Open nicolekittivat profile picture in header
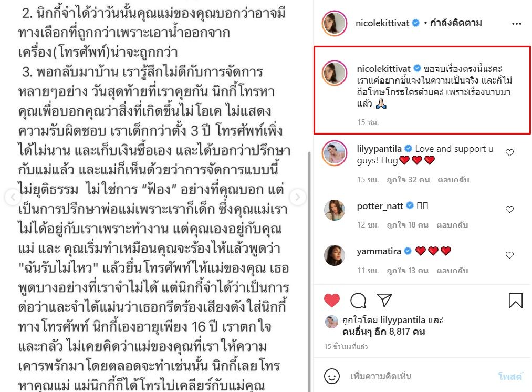This screenshot has height=392, width=532. point(335,24)
